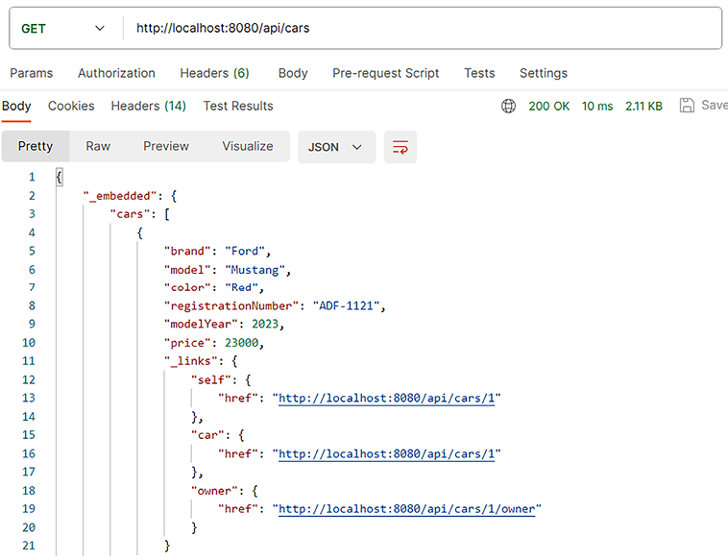Click the globe network info icon
The width and height of the screenshot is (728, 560).
(x=508, y=106)
